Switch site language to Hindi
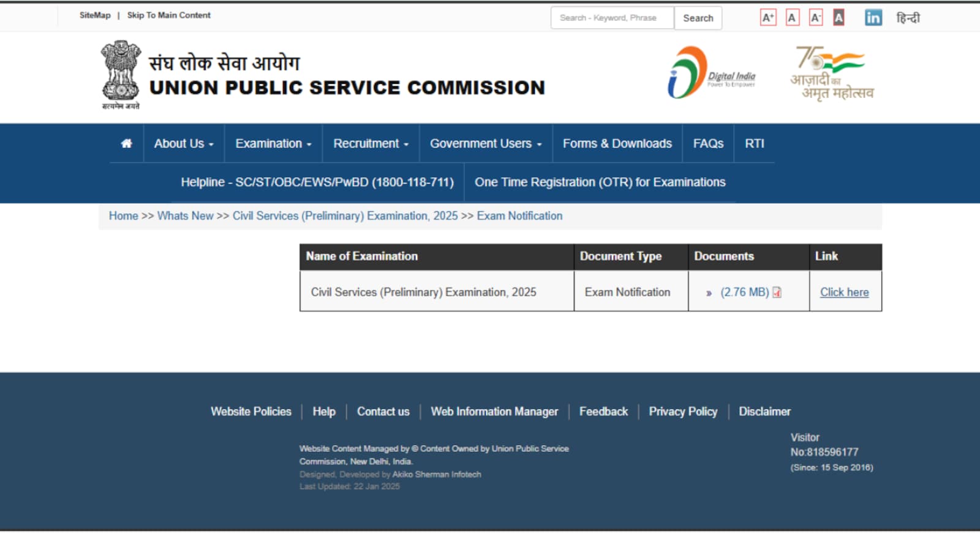The height and width of the screenshot is (551, 980). pyautogui.click(x=908, y=18)
